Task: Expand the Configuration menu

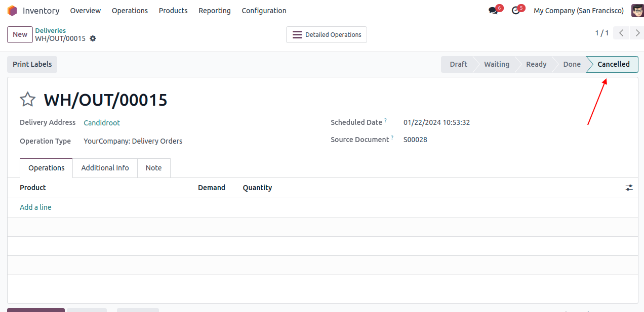Action: (264, 11)
